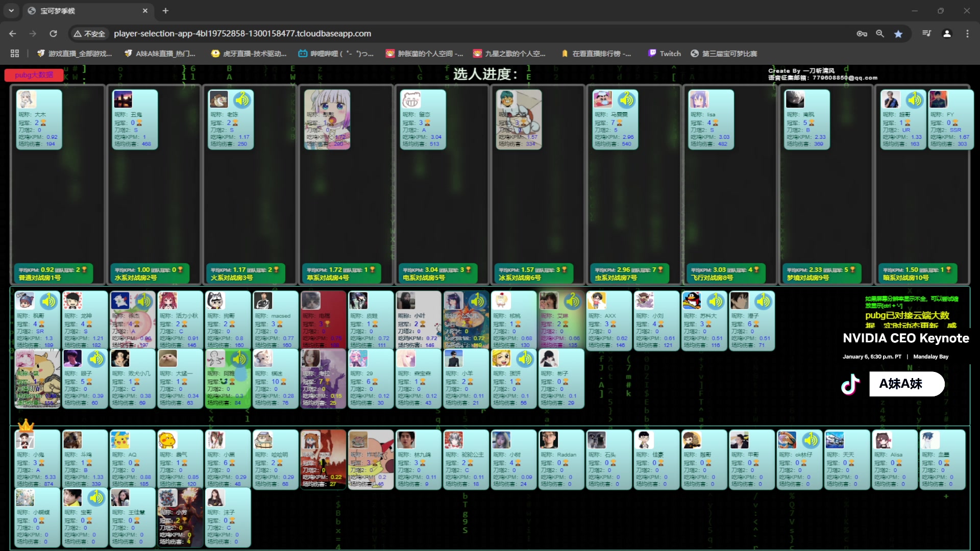The height and width of the screenshot is (551, 980).
Task: Bookmark this page with the star icon
Action: [x=898, y=34]
